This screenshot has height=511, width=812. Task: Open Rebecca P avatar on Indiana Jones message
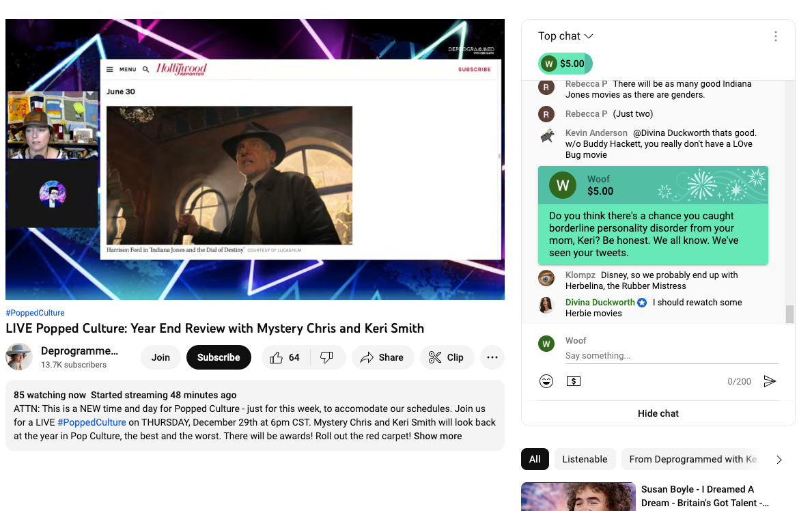point(546,87)
